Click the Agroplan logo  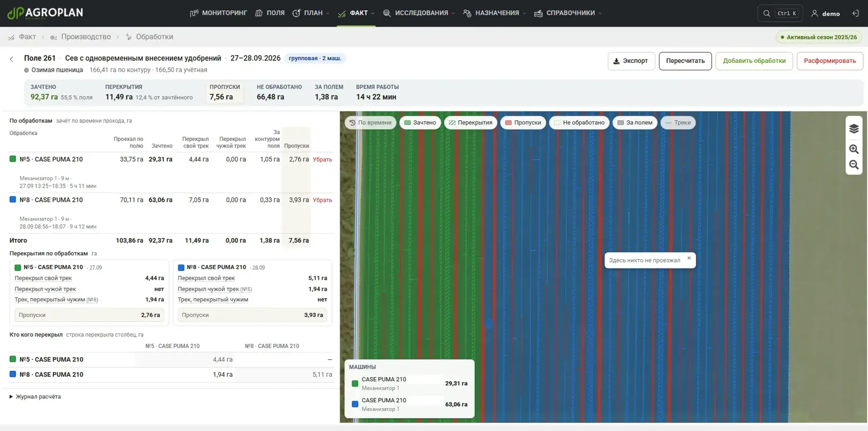click(45, 13)
